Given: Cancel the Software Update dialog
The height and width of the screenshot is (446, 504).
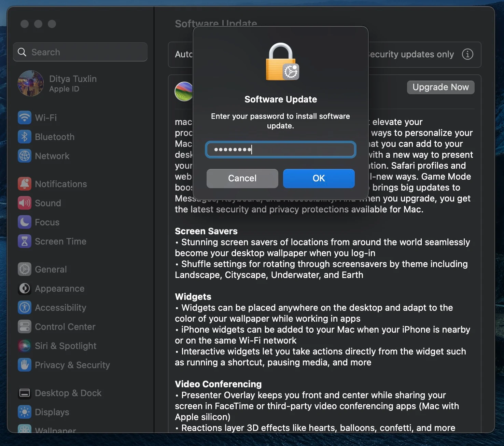Looking at the screenshot, I should pyautogui.click(x=242, y=178).
